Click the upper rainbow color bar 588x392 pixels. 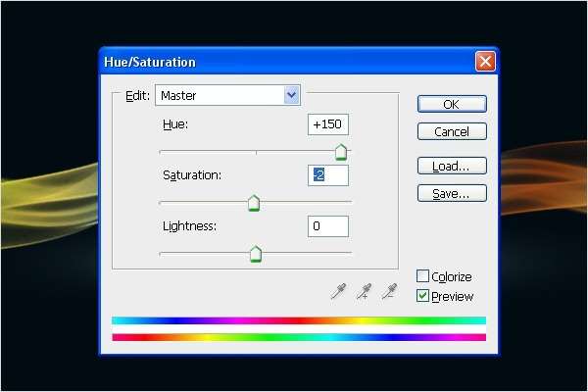[299, 320]
